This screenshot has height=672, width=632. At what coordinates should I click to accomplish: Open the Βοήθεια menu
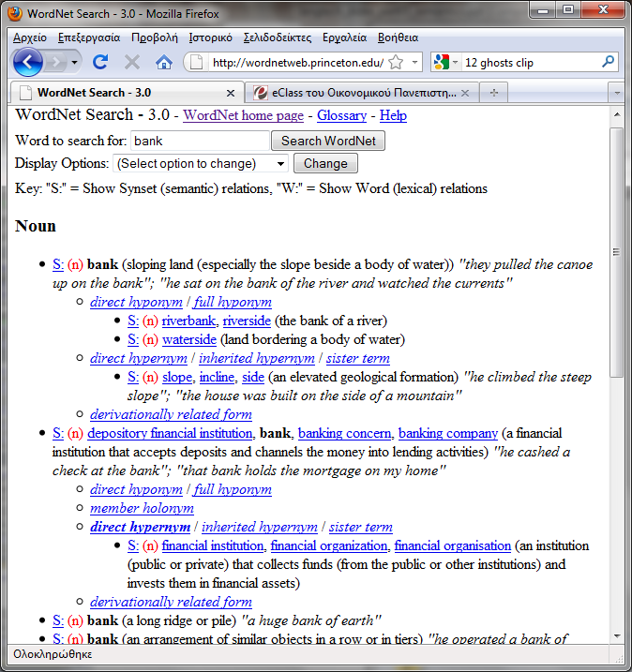(398, 37)
